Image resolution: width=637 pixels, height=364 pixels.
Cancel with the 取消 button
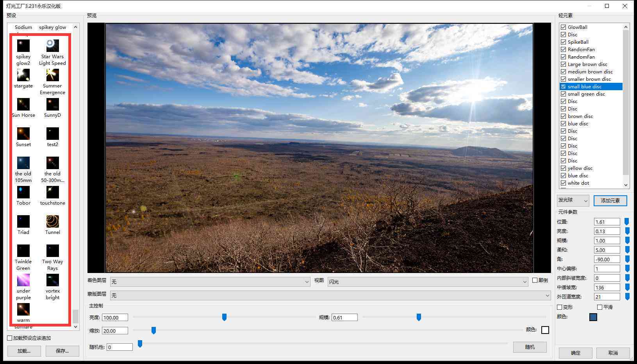point(613,353)
